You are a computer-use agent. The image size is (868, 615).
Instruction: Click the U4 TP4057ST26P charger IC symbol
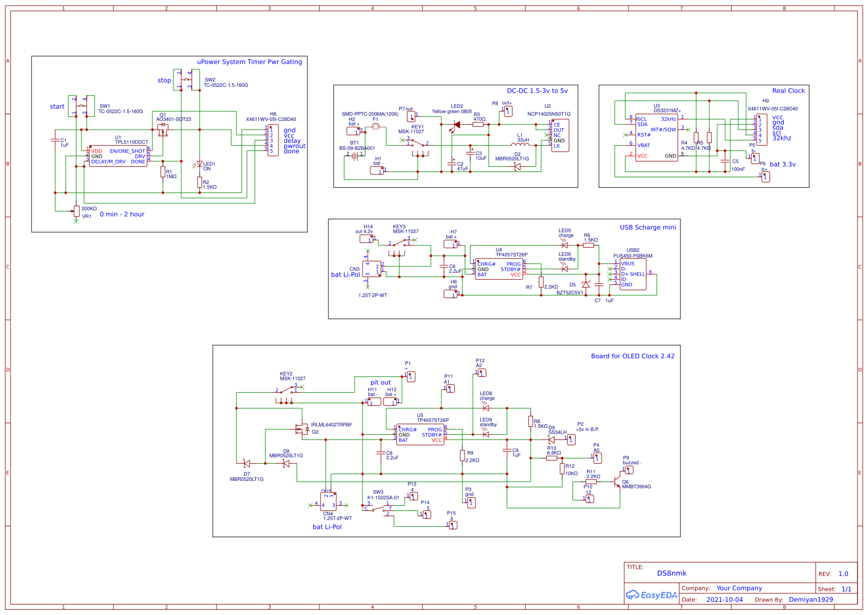(x=499, y=268)
